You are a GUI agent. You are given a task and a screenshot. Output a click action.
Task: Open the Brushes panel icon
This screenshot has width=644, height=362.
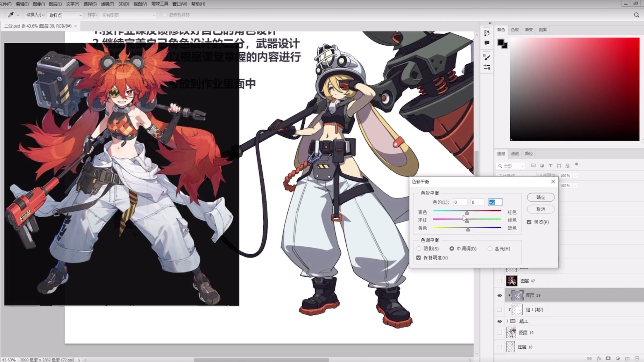(x=487, y=57)
